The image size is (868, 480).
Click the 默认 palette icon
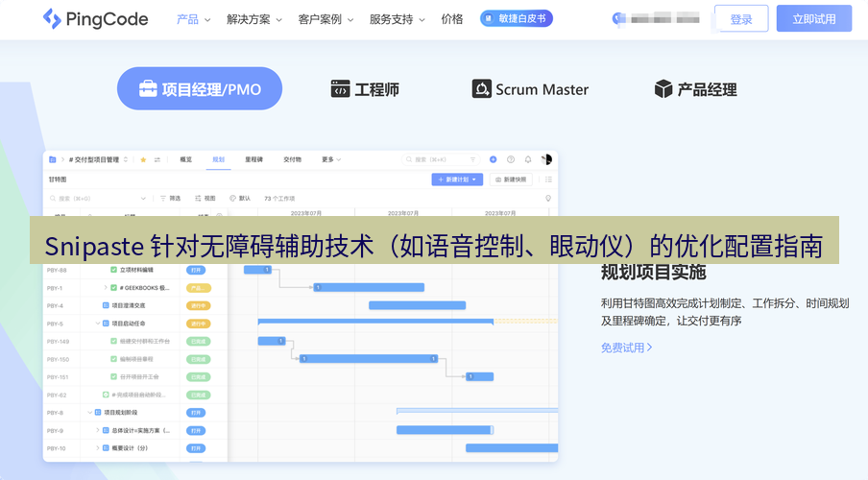(x=232, y=198)
